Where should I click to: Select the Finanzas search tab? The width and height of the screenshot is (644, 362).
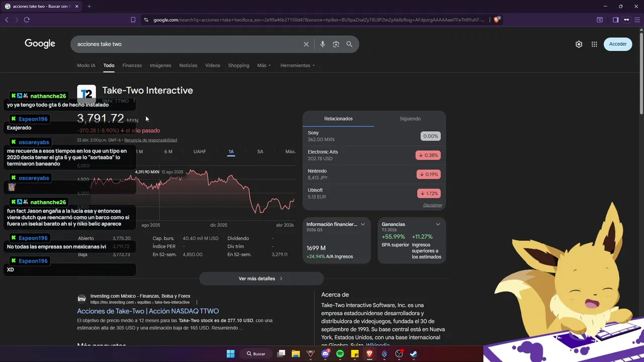coord(132,65)
